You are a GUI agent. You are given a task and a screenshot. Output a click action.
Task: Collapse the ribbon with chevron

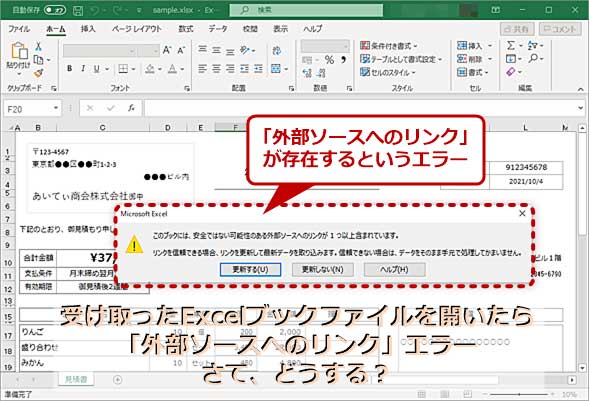click(x=580, y=89)
